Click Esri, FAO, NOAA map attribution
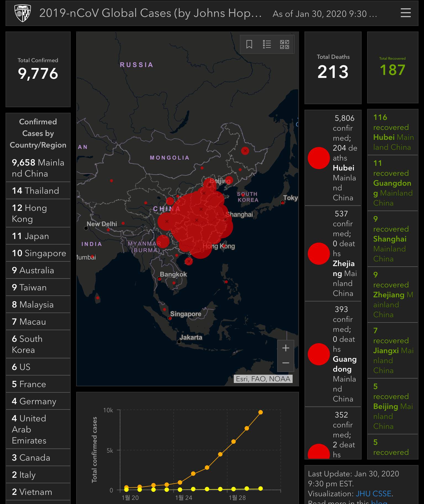Viewport: 424px width, 504px height. 263,379
